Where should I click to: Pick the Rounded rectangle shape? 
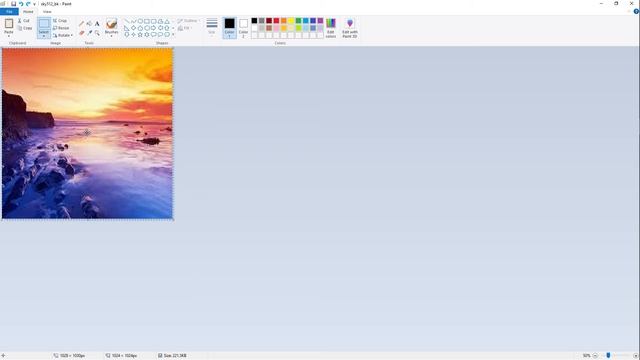coord(153,21)
